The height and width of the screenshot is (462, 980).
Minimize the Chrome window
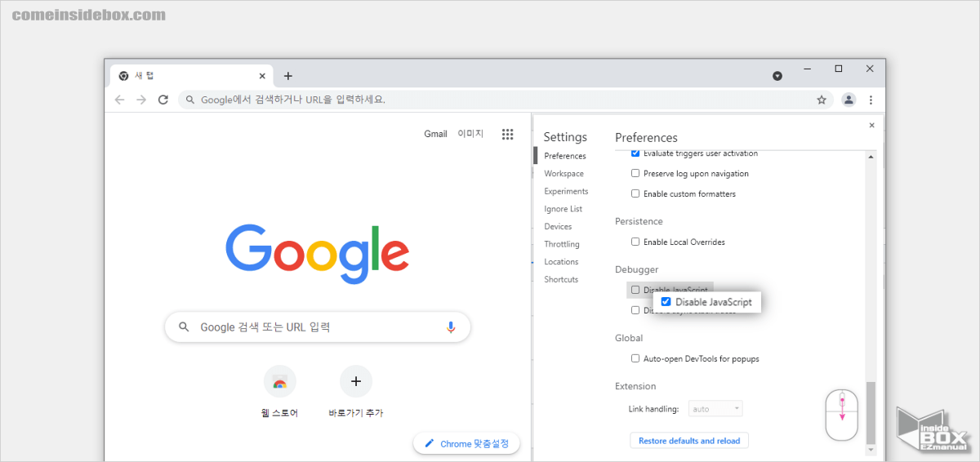[x=807, y=69]
